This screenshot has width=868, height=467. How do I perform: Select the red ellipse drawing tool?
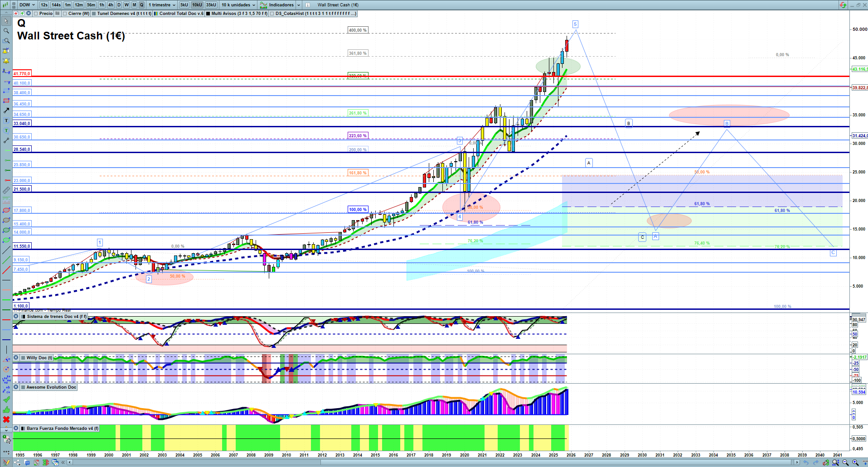pos(6,210)
